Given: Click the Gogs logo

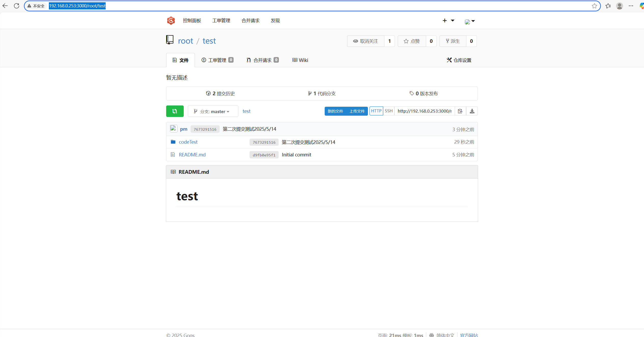Looking at the screenshot, I should (x=171, y=21).
